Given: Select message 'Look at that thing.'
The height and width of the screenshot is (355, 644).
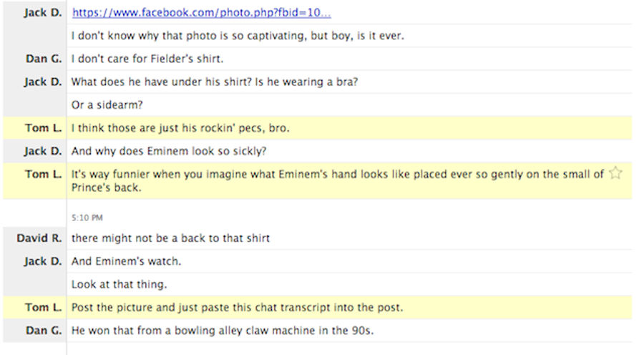Looking at the screenshot, I should tap(119, 284).
